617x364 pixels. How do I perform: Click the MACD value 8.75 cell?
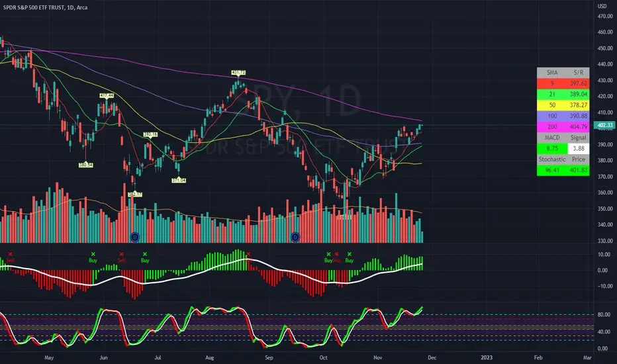coord(552,148)
